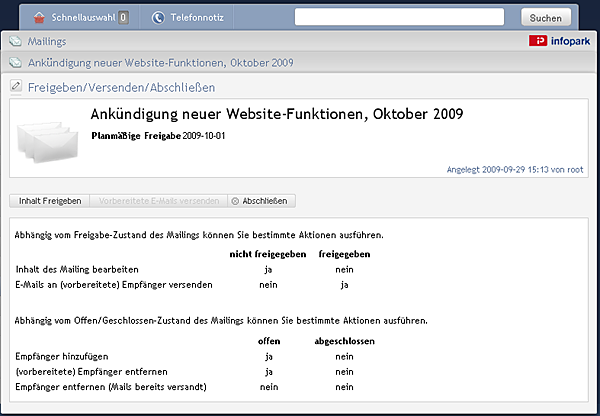Focus the search input field
The width and height of the screenshot is (600, 416).
click(x=399, y=17)
